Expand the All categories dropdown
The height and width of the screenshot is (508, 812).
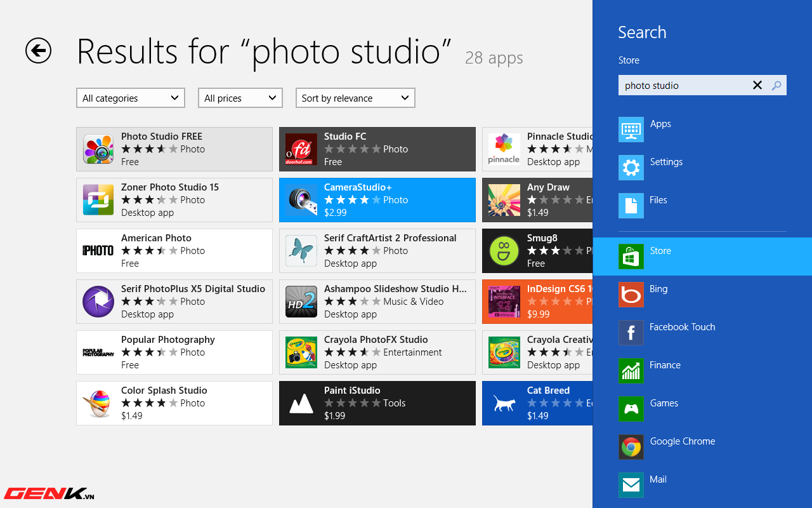(x=131, y=98)
